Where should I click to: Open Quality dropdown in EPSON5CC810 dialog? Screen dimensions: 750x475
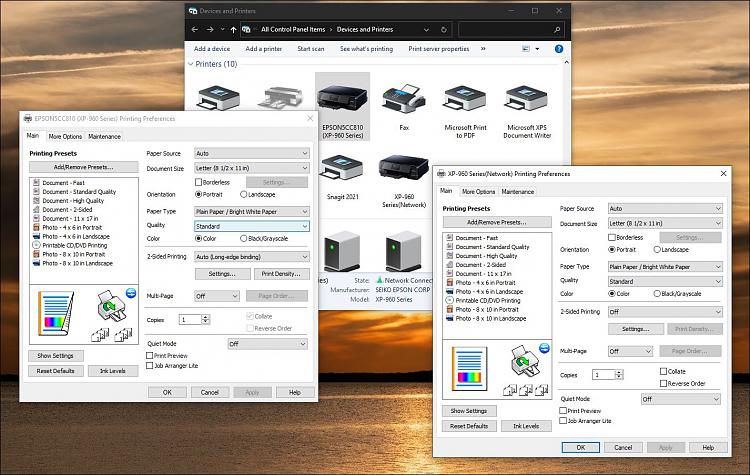pyautogui.click(x=252, y=226)
